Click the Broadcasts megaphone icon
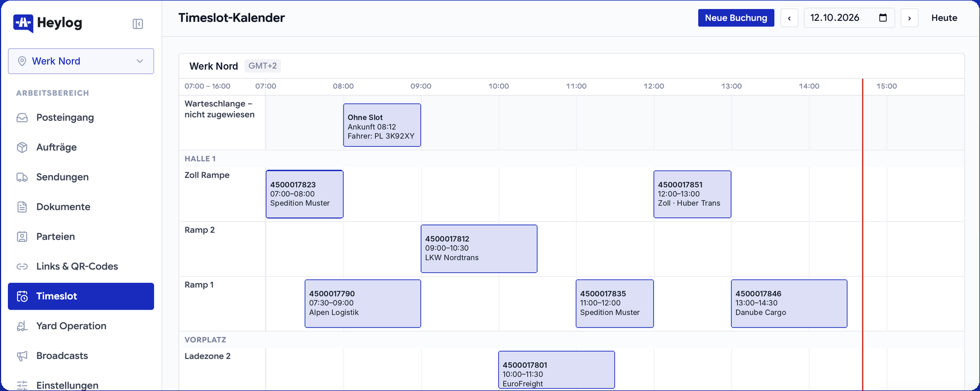This screenshot has height=391, width=980. (22, 356)
